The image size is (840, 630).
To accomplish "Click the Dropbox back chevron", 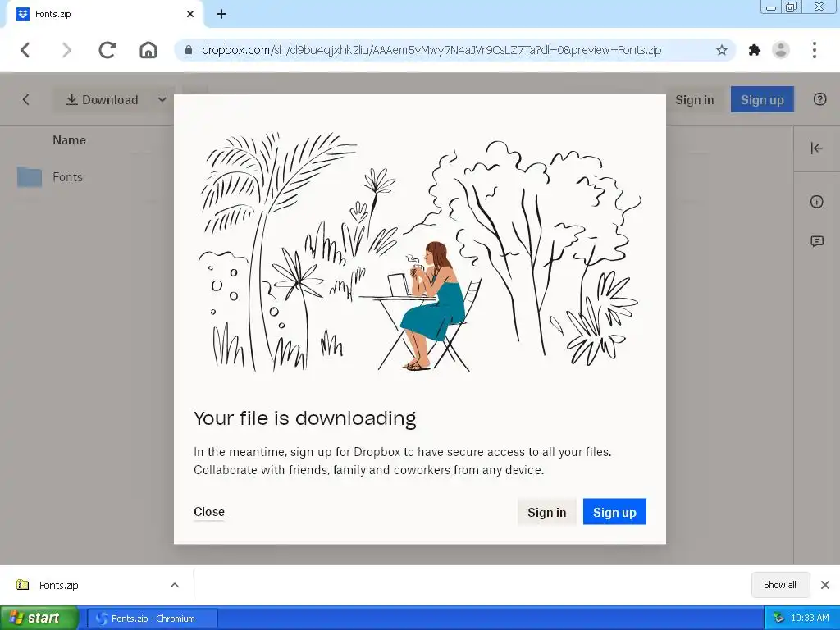I will tap(25, 99).
